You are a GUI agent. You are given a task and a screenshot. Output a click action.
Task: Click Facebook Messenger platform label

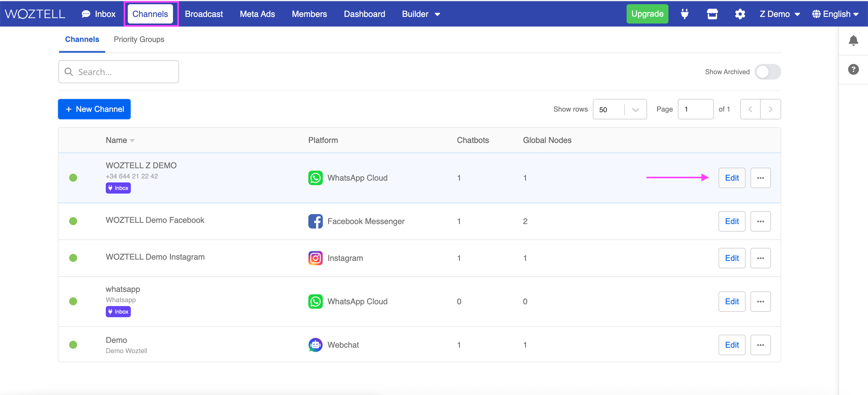click(x=366, y=221)
